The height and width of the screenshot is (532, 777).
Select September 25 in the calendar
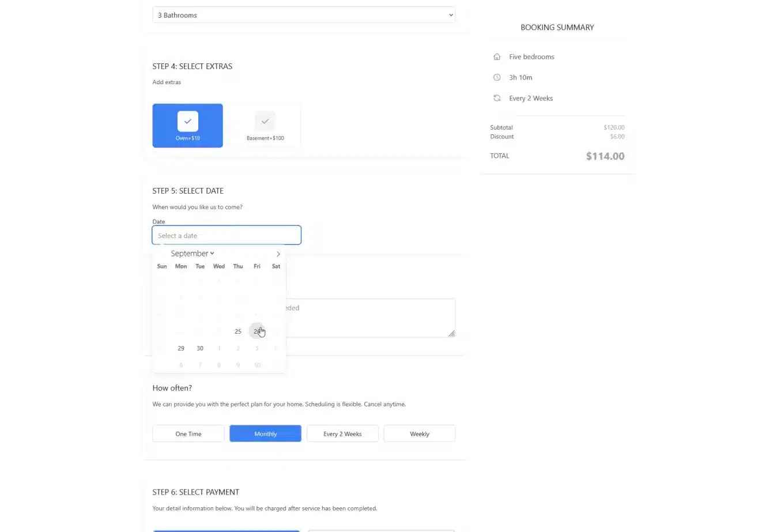click(x=237, y=331)
